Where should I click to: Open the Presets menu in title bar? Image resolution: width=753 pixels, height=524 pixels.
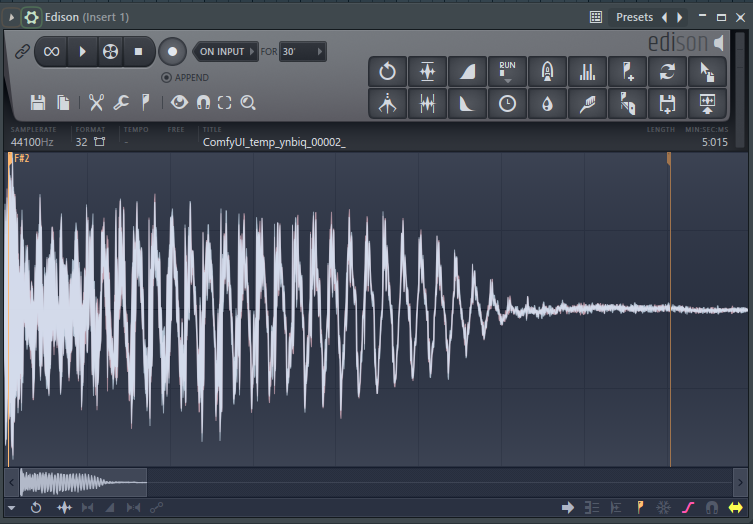click(x=634, y=17)
